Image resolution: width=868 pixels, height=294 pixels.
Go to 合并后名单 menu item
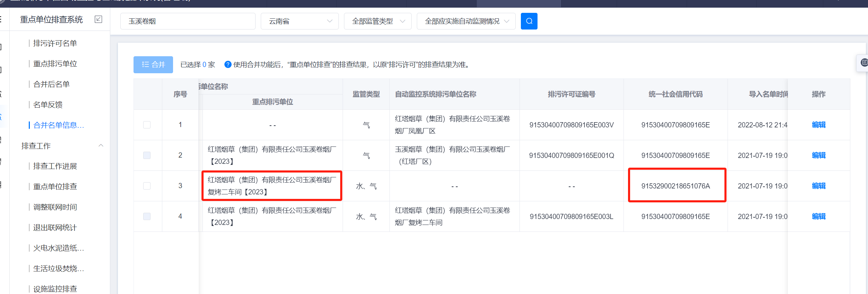coord(51,84)
